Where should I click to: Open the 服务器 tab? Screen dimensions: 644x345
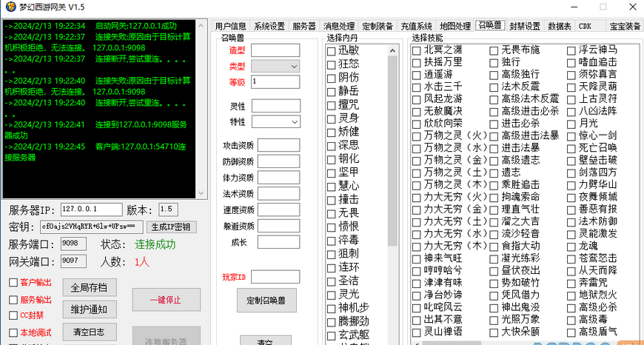coord(304,27)
